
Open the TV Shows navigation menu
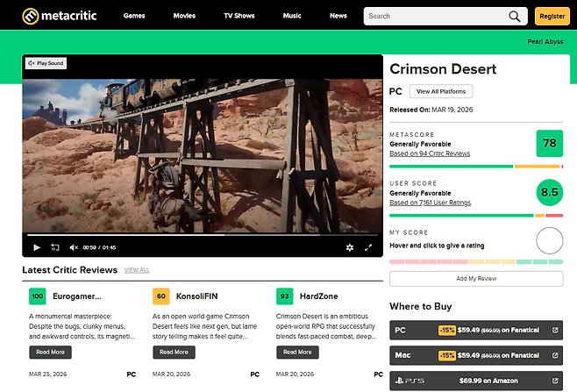tap(239, 16)
